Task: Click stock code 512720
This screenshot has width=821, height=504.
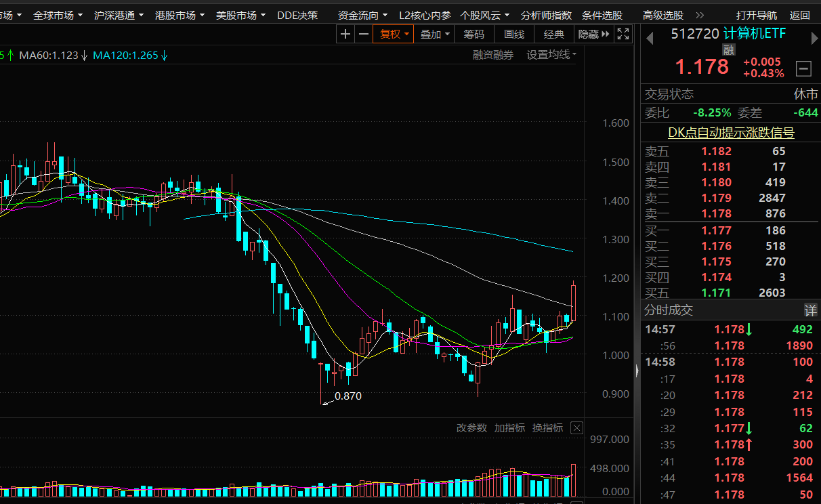Action: pos(694,34)
